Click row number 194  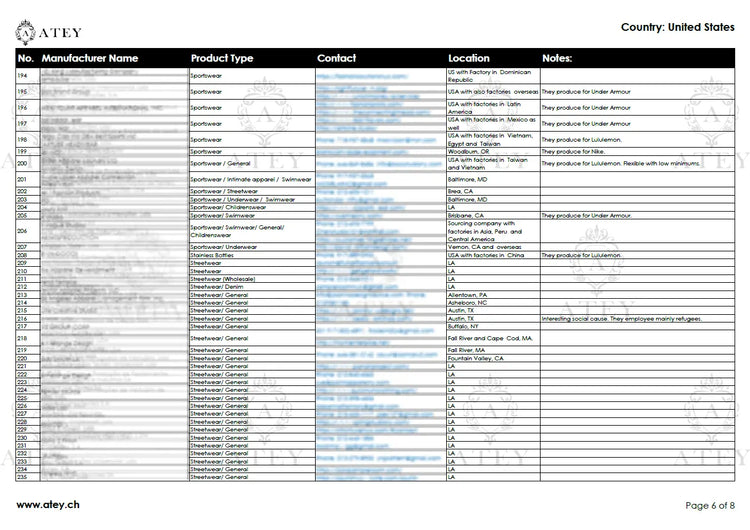click(22, 76)
